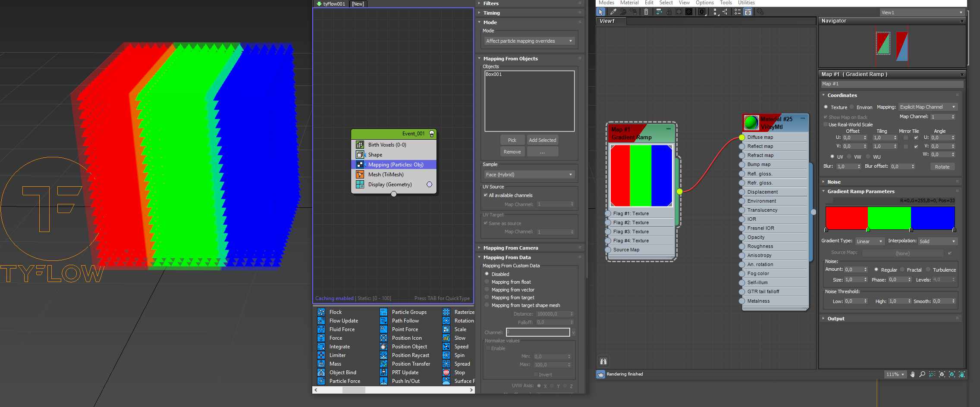The width and height of the screenshot is (980, 407).
Task: Select the eyedropper pick material tool
Action: click(613, 12)
